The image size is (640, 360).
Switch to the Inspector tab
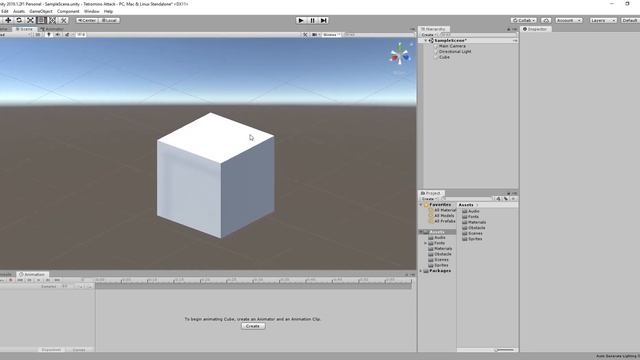pos(536,29)
